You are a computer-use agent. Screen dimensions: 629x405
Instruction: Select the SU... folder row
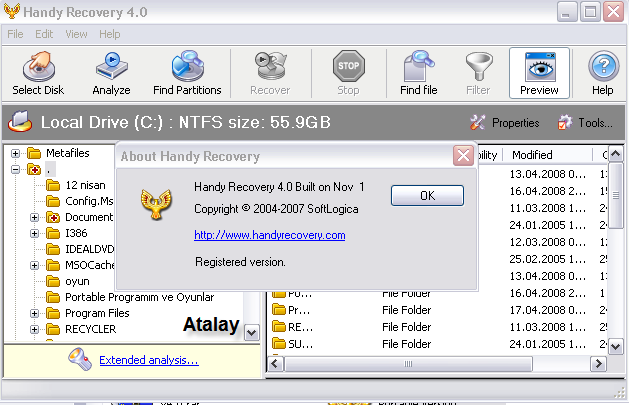coord(436,344)
